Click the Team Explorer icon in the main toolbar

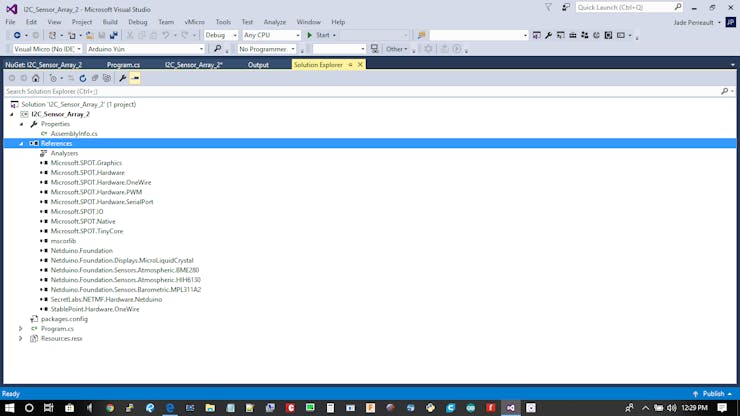point(585,35)
